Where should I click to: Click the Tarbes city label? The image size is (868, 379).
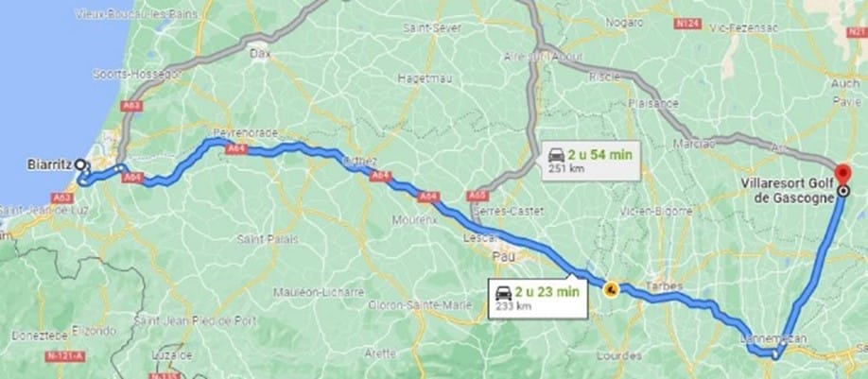[664, 286]
